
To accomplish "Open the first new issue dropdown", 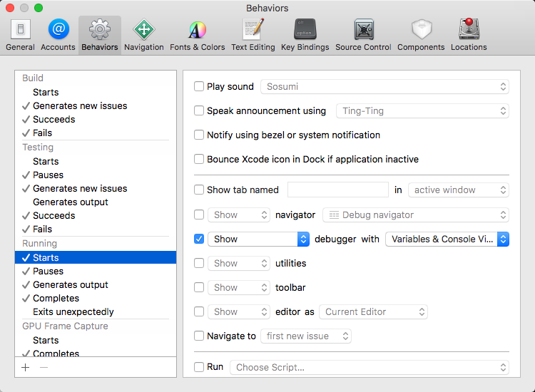I will coord(306,336).
